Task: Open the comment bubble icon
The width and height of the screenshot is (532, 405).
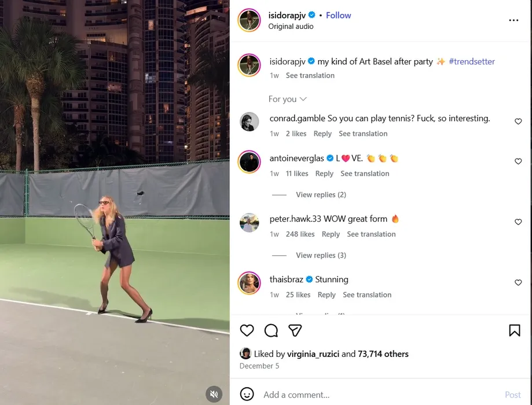Action: [x=271, y=330]
